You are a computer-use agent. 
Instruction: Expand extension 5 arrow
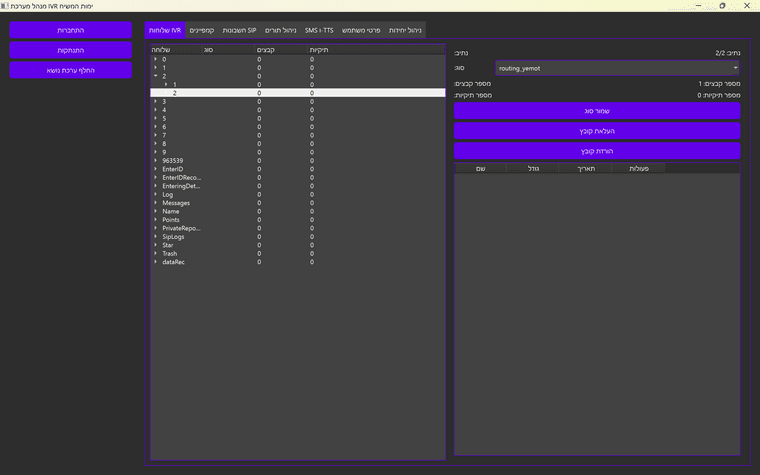tap(156, 118)
